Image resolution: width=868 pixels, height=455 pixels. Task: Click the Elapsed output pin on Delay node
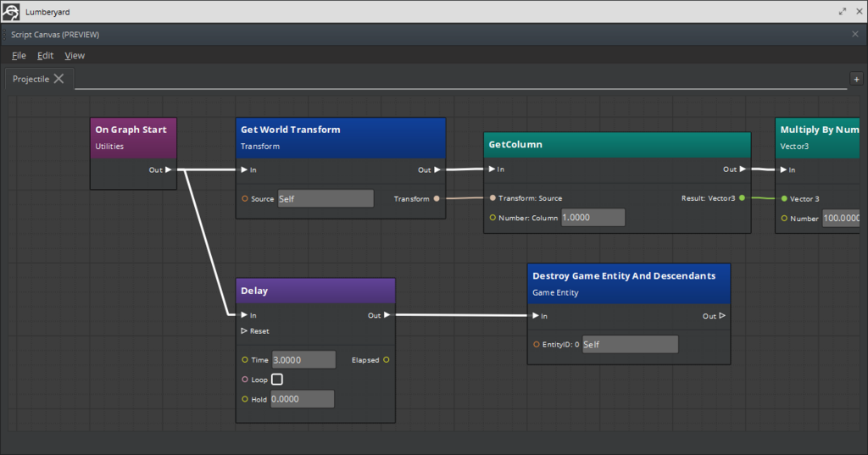[x=387, y=360]
